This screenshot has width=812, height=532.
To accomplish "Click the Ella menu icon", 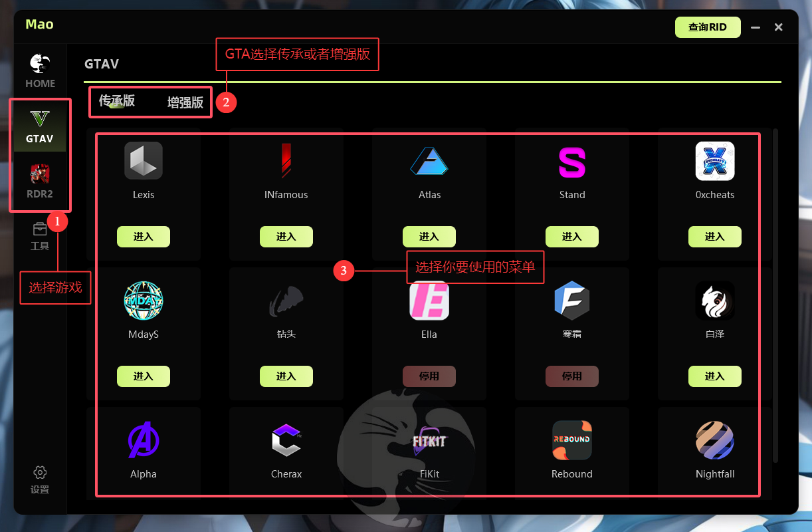I will pos(429,301).
